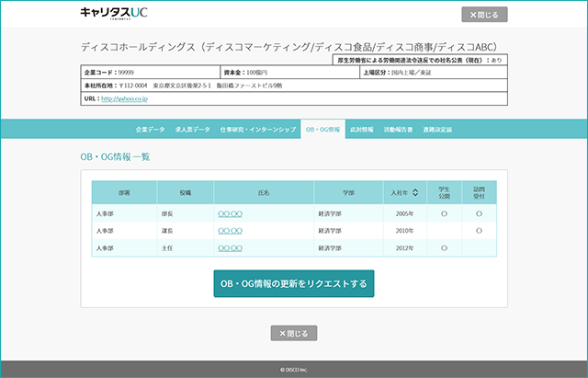Open the name link in the 部長 row
This screenshot has width=588, height=378.
point(230,214)
